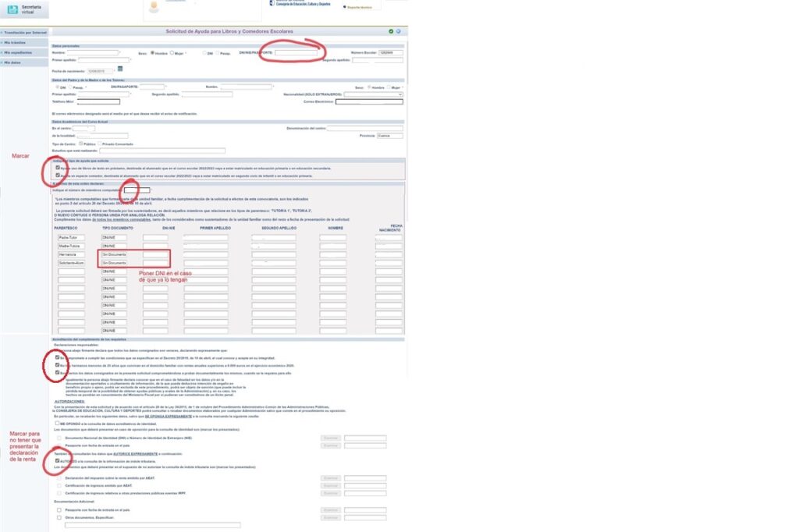Toggle school canteen aid checkbox

58,176
